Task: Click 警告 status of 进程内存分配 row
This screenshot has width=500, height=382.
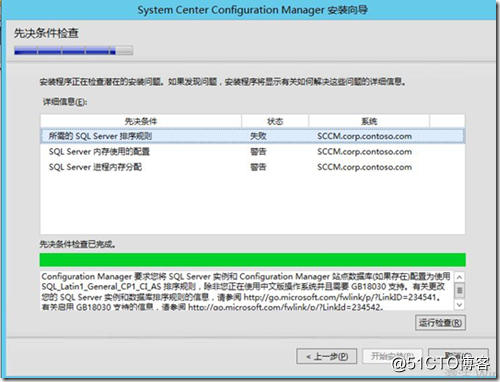Action: coord(258,167)
